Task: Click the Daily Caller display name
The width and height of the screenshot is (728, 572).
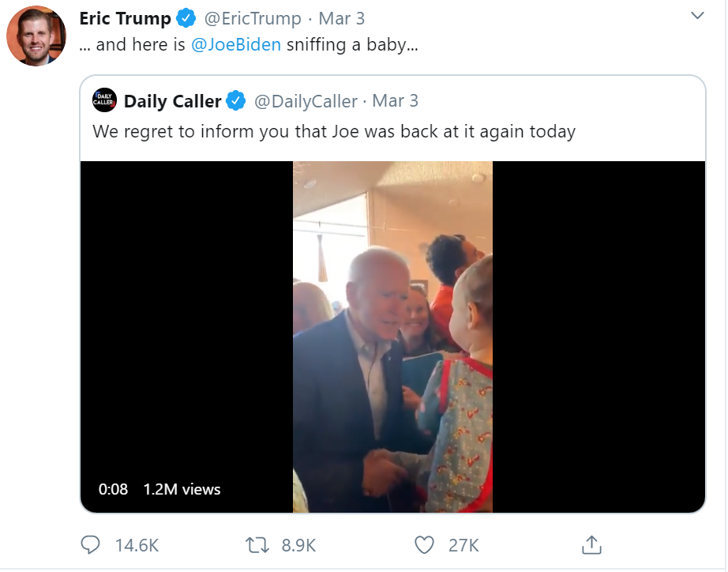Action: click(172, 101)
